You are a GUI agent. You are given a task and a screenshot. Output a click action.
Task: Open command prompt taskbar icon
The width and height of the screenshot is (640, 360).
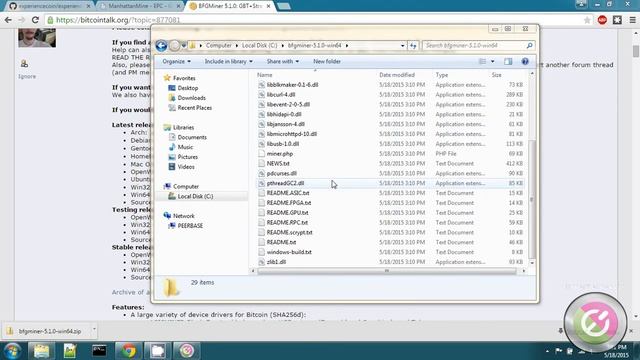(99, 351)
